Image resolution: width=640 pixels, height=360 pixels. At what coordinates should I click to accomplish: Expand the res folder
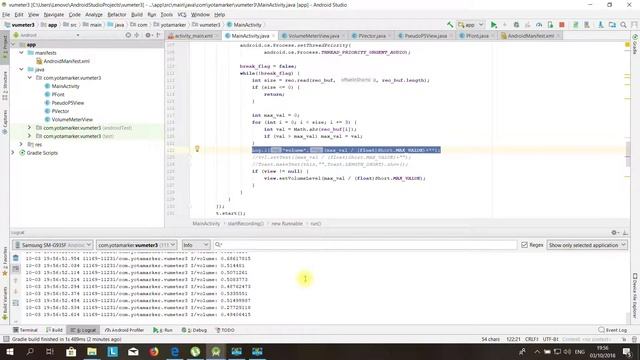tap(21, 144)
